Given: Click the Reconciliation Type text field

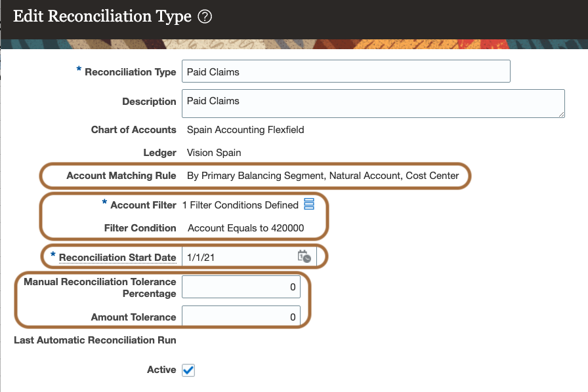Looking at the screenshot, I should pos(346,71).
